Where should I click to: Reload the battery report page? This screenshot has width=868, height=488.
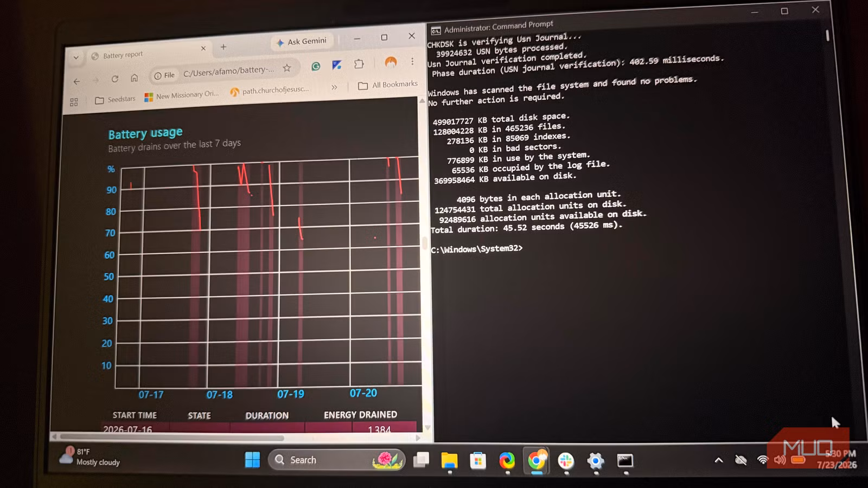point(115,79)
